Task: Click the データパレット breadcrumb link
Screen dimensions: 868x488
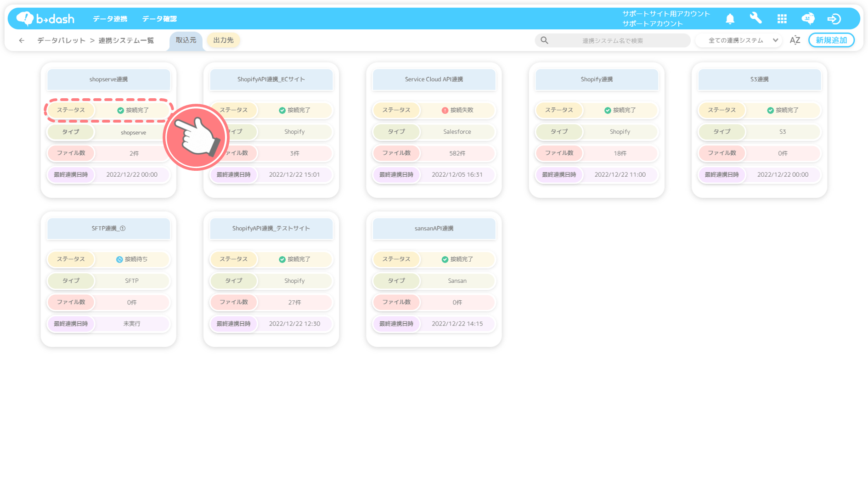Action: [x=62, y=40]
